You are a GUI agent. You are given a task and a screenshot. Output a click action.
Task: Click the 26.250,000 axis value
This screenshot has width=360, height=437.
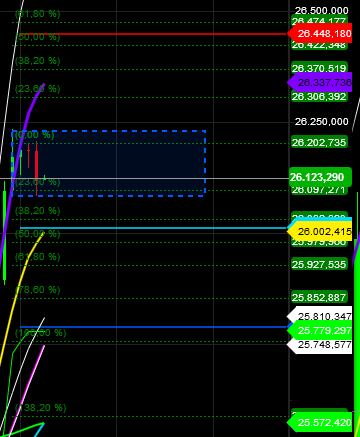321,121
